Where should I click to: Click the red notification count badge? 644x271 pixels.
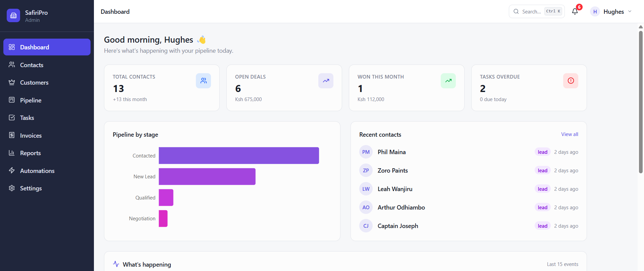579,7
